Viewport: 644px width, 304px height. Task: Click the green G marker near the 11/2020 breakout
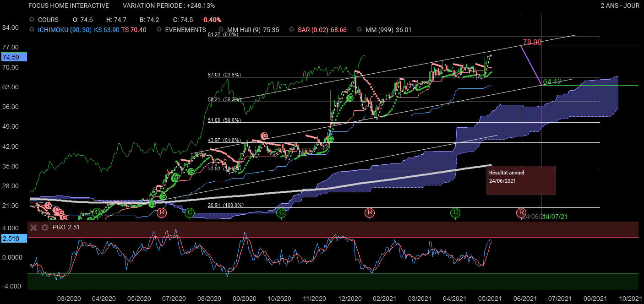click(x=331, y=138)
